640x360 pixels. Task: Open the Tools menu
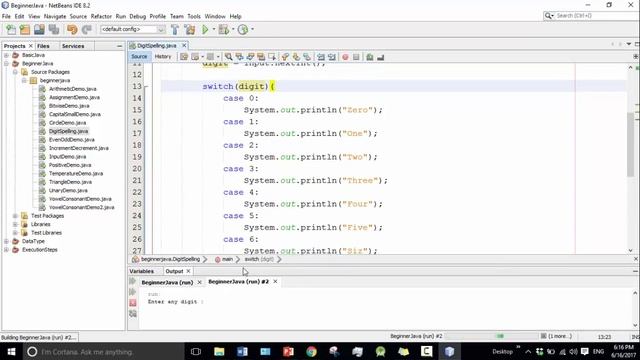coord(194,16)
